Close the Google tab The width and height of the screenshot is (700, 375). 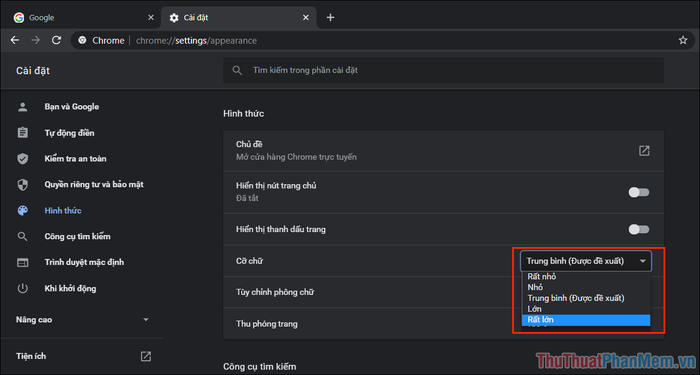click(151, 18)
